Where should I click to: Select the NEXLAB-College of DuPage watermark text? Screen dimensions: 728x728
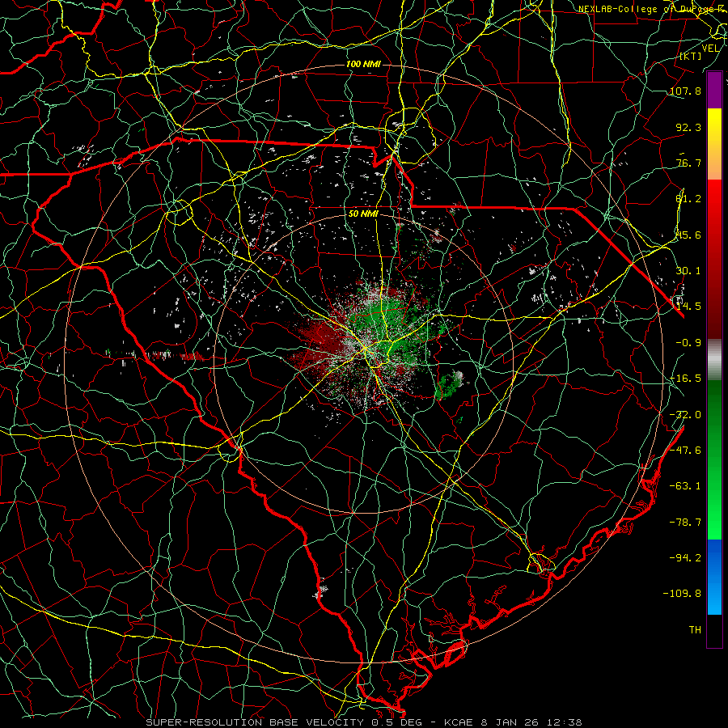point(652,9)
